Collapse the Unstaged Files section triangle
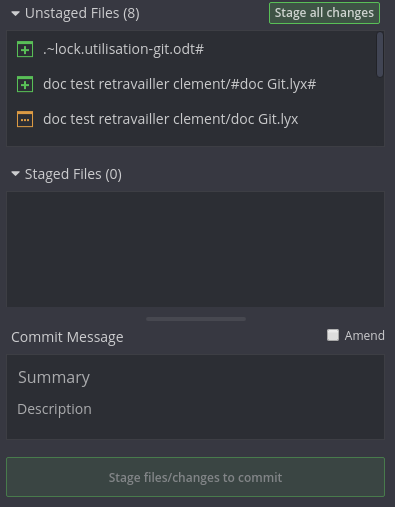This screenshot has height=507, width=395. (x=15, y=14)
